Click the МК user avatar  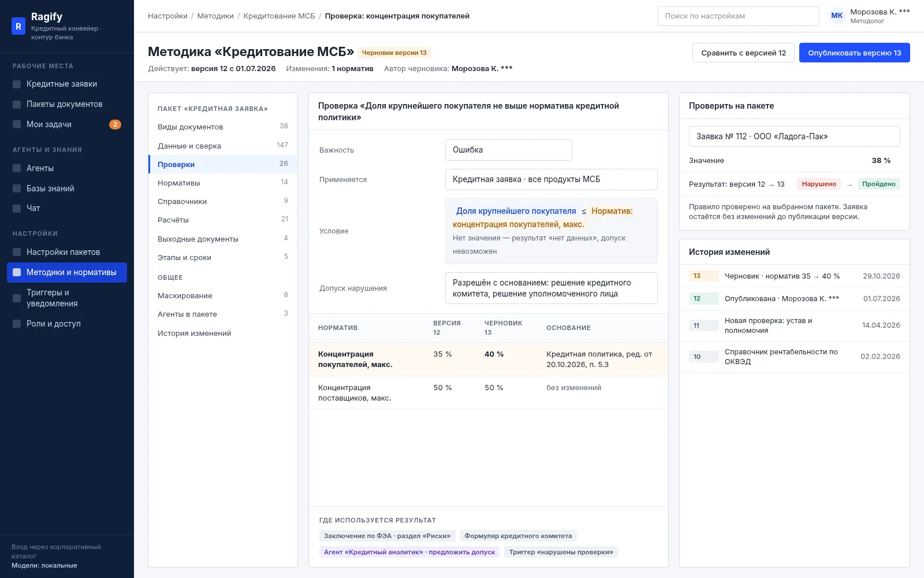coord(837,16)
